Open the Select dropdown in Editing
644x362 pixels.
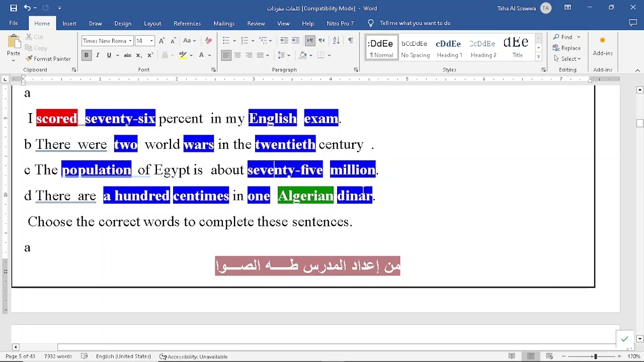click(567, 59)
